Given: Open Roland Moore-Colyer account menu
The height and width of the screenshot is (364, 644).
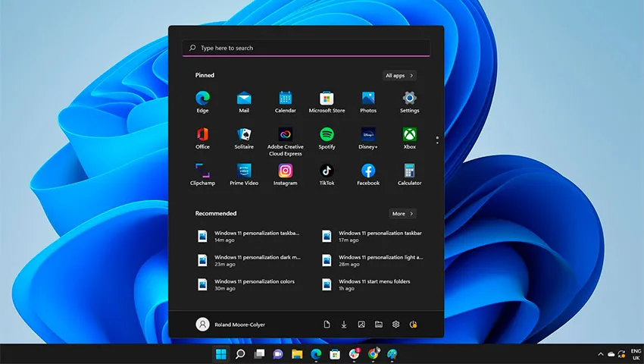Looking at the screenshot, I should click(230, 325).
